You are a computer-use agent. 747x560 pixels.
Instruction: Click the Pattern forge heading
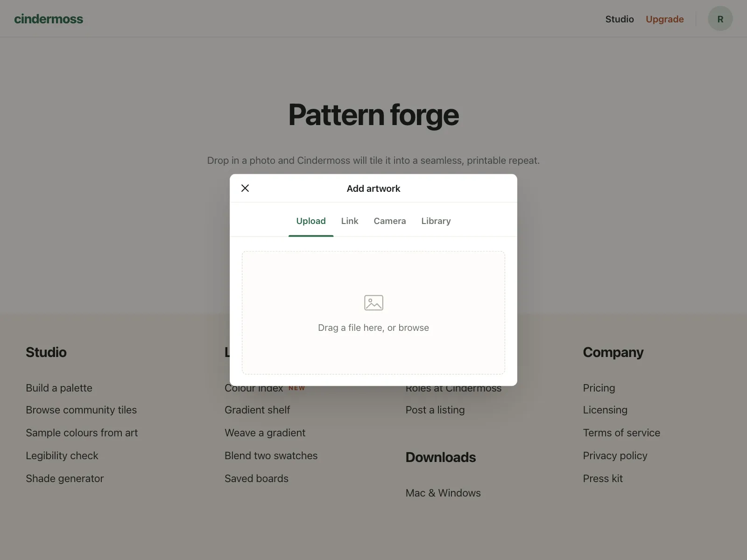click(373, 115)
